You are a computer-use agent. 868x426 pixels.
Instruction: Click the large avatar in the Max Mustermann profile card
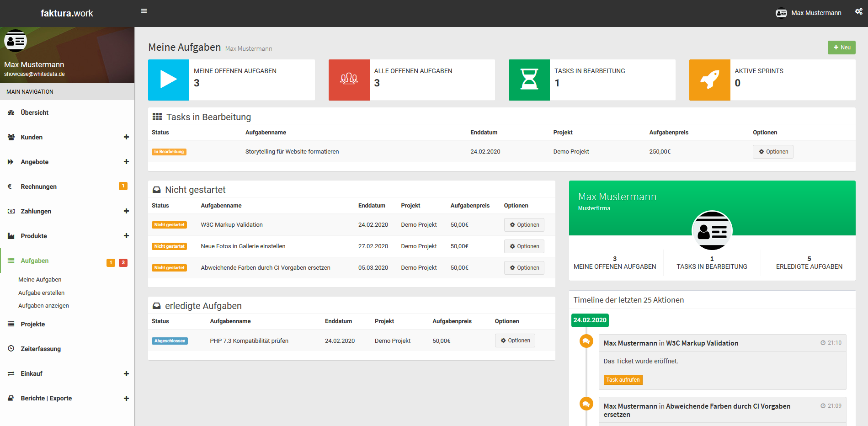coord(712,230)
